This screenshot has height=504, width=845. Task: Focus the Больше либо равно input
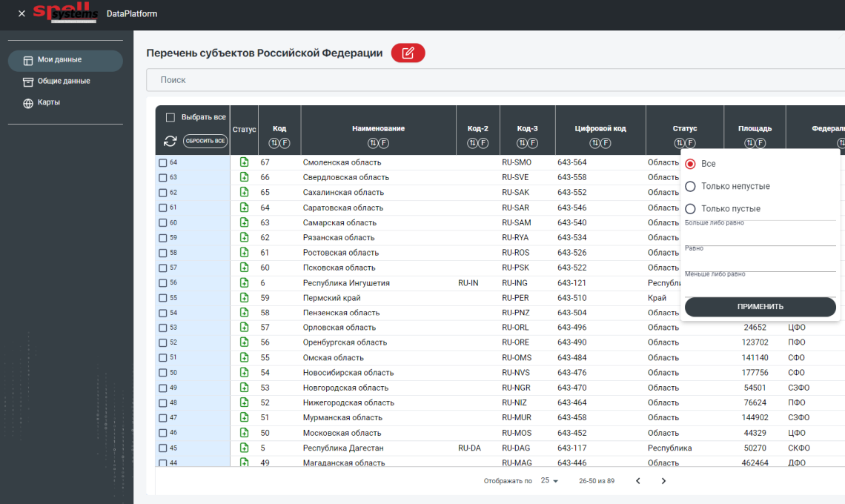point(760,233)
